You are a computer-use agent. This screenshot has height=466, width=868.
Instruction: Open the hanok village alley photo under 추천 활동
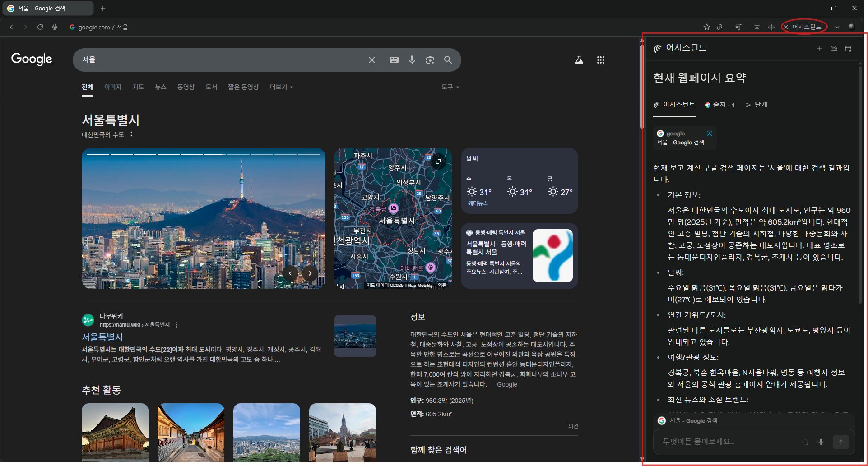click(x=191, y=433)
